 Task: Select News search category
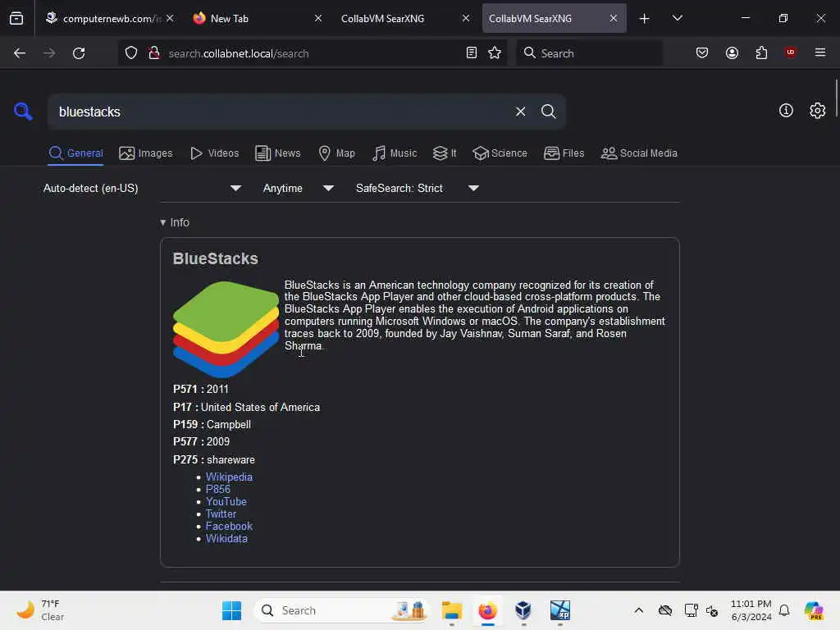278,153
